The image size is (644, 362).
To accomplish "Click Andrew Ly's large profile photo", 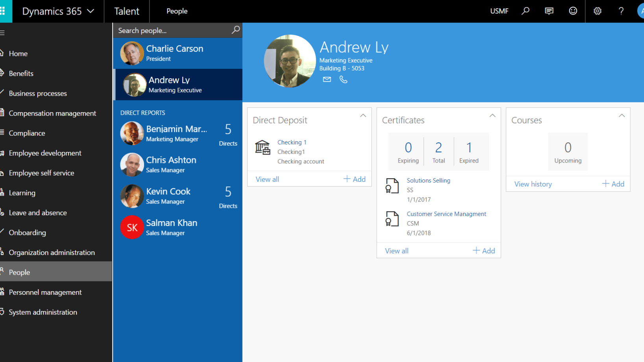I will [x=290, y=61].
